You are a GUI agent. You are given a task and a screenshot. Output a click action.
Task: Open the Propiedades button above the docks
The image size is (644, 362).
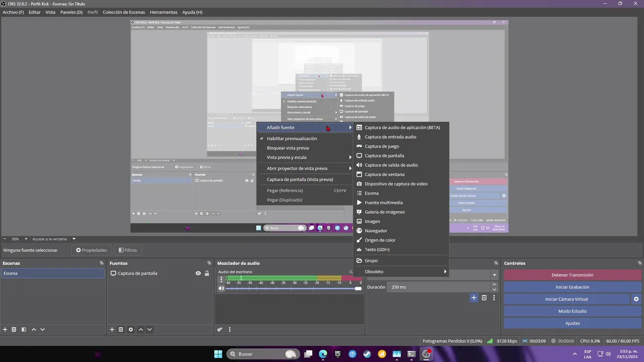pyautogui.click(x=92, y=250)
